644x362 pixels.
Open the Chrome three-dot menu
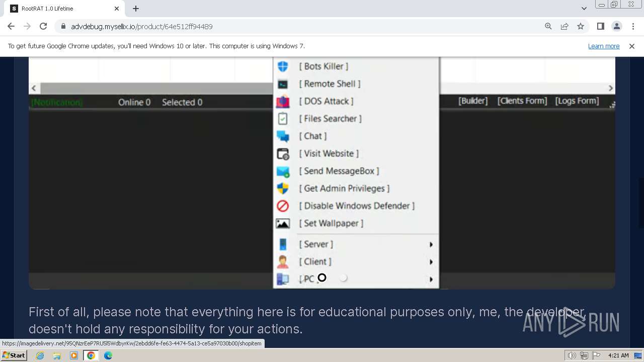[633, 27]
